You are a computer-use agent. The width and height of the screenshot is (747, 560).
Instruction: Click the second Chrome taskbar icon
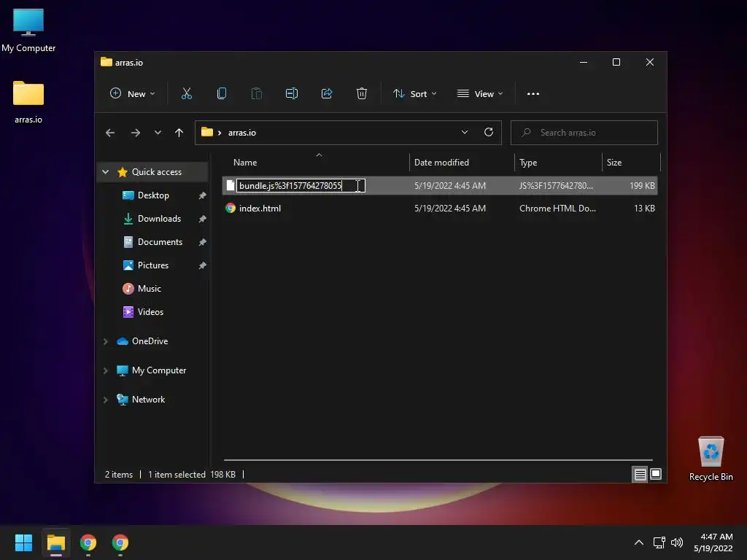tap(120, 542)
